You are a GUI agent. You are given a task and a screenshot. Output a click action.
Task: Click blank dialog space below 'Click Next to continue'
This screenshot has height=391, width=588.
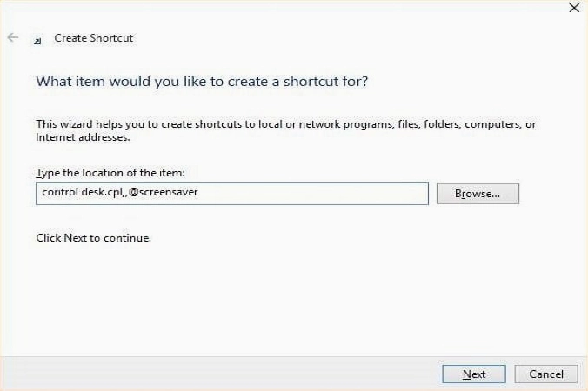tap(261, 295)
